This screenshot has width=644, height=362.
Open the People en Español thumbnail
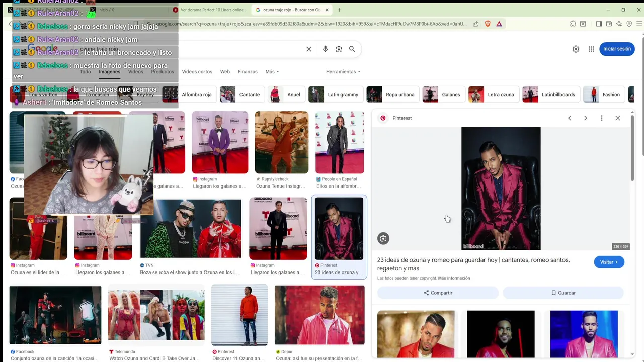point(340,142)
